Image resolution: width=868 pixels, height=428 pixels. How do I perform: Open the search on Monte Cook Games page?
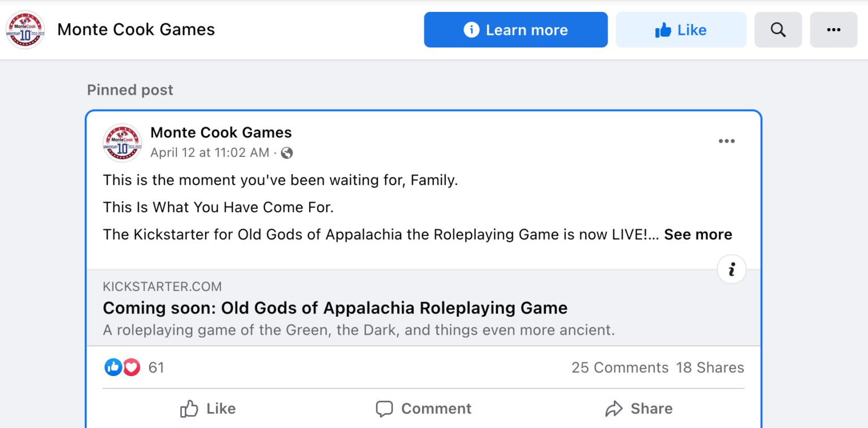pos(778,29)
